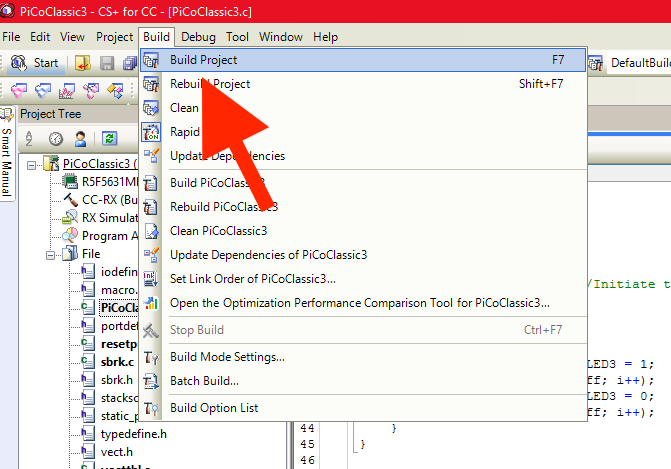Choose Update Dependencies of PiCoClassic3
The width and height of the screenshot is (671, 469).
363,255
